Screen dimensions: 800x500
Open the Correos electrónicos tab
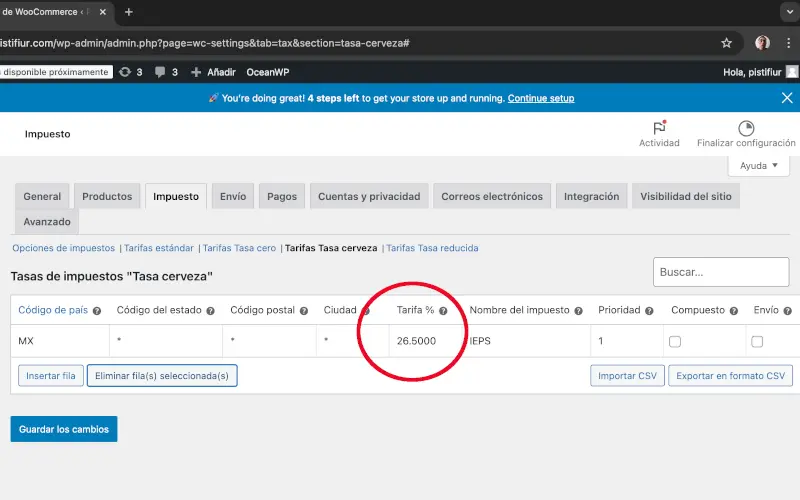pyautogui.click(x=492, y=196)
